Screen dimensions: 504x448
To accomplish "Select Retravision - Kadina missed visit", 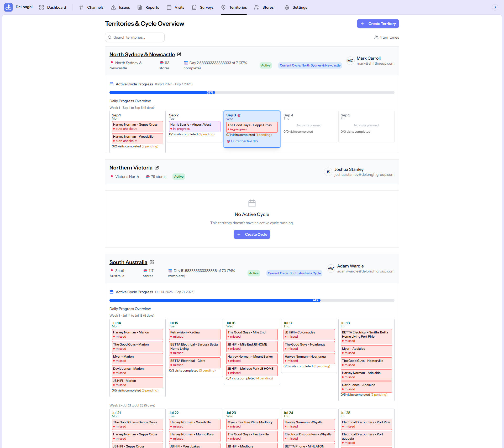I will tap(195, 334).
